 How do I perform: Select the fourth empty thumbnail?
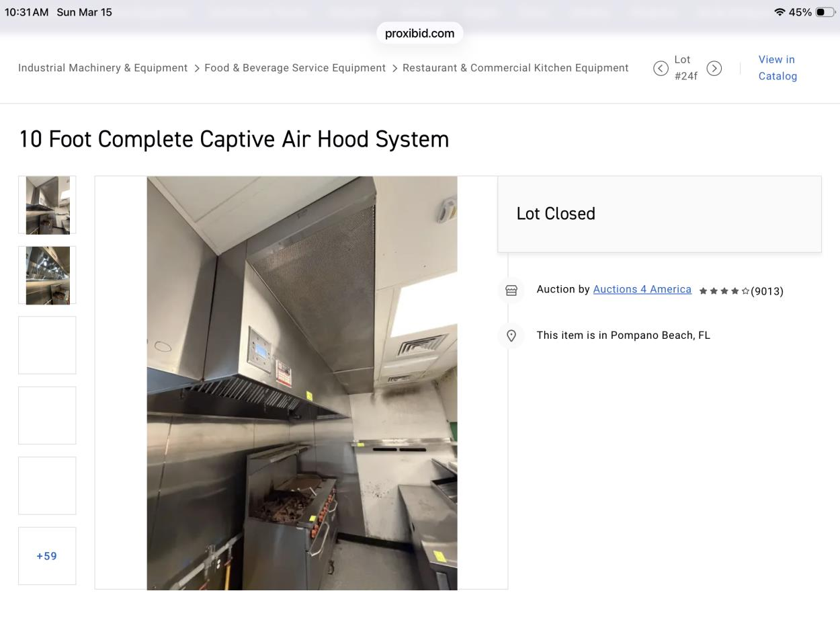click(x=47, y=416)
